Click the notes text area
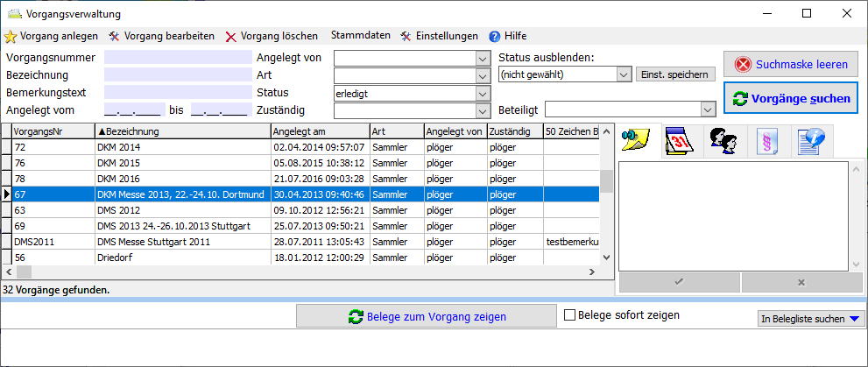This screenshot has height=367, width=868. click(733, 215)
